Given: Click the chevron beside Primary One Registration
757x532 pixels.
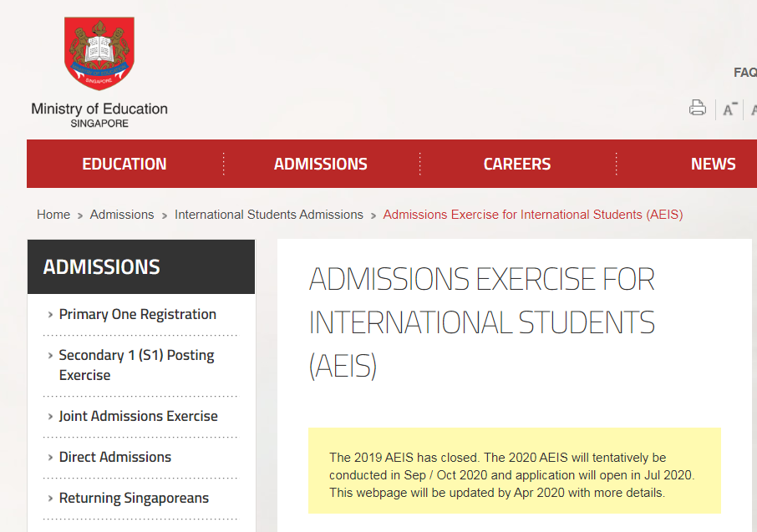Looking at the screenshot, I should [51, 315].
